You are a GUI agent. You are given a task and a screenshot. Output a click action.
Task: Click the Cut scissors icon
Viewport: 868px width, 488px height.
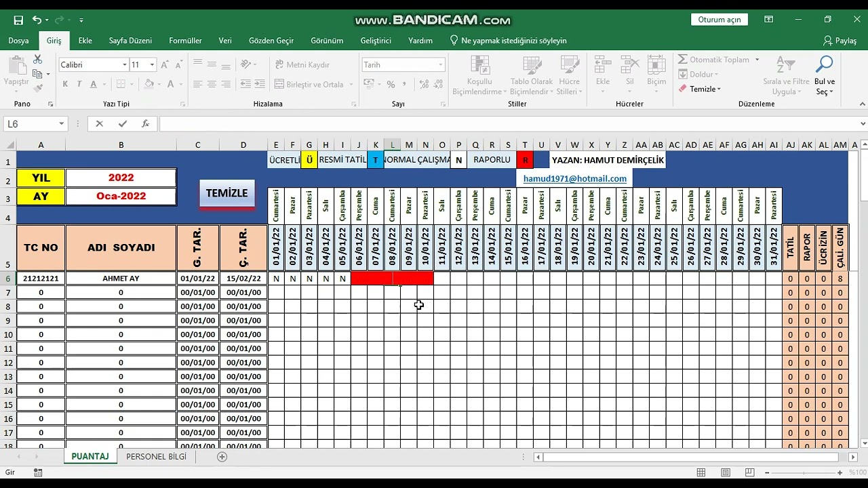click(x=38, y=60)
